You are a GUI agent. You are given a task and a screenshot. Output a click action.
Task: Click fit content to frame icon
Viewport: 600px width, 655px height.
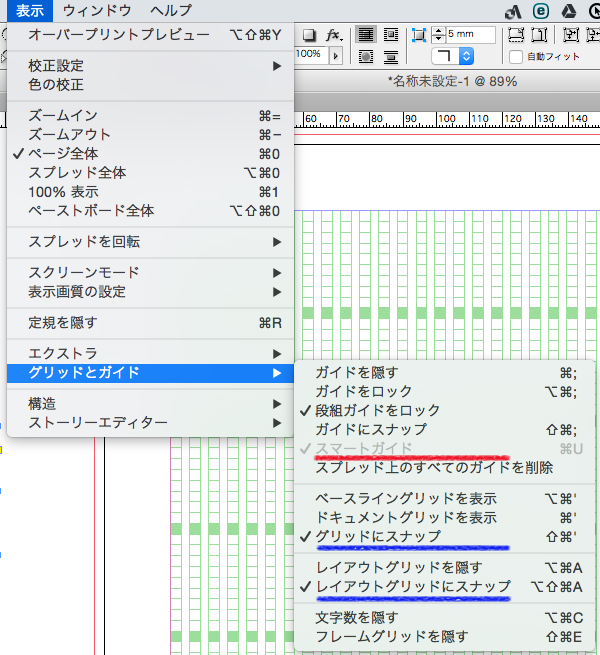pos(571,35)
